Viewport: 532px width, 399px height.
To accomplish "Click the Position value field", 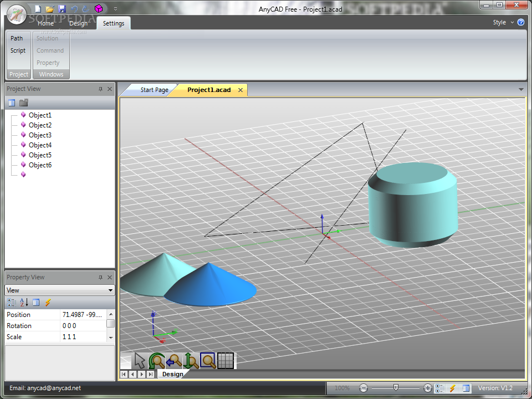I will coord(83,315).
